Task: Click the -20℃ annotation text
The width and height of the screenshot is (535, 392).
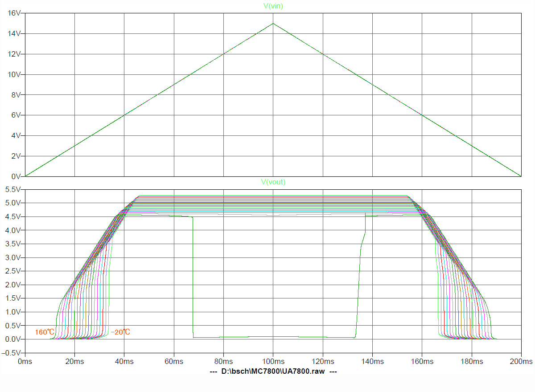Action: point(120,332)
